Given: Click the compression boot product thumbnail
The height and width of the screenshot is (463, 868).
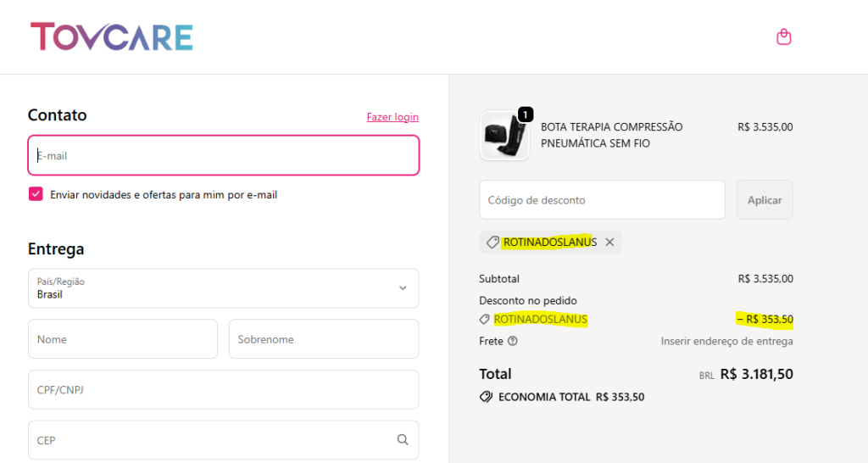Looking at the screenshot, I should 504,136.
